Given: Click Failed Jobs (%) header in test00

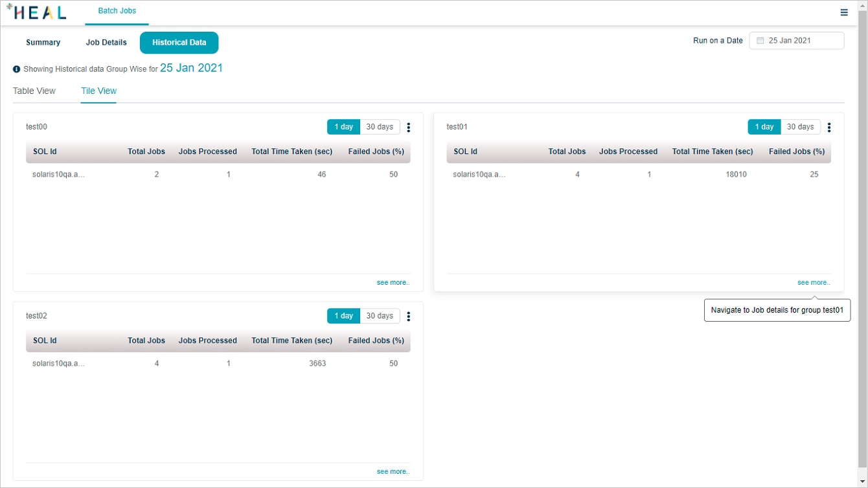Looking at the screenshot, I should (376, 152).
